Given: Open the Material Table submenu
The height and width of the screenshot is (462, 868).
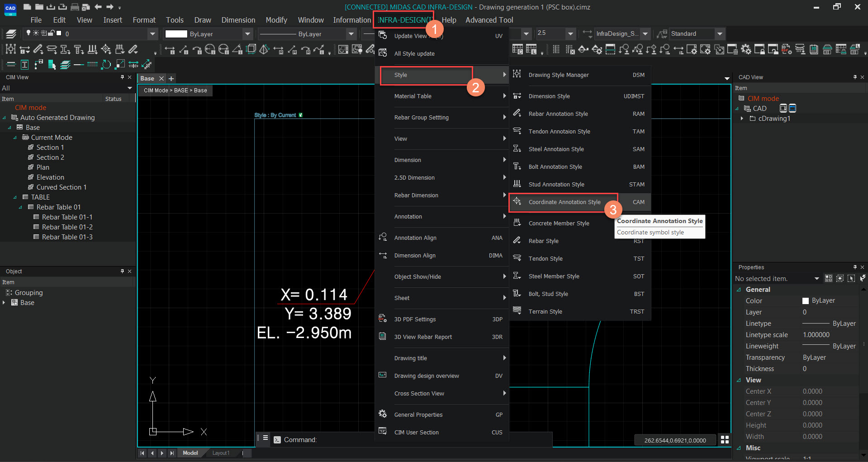Looking at the screenshot, I should click(x=441, y=96).
